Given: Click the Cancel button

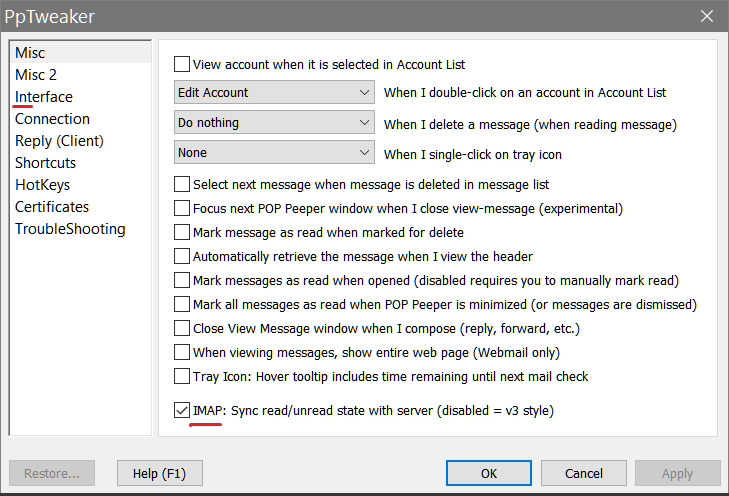Looking at the screenshot, I should tap(583, 473).
